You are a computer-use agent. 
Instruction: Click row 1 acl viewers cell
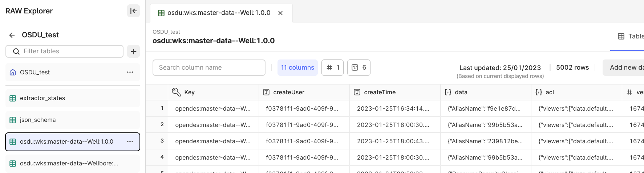click(x=576, y=108)
